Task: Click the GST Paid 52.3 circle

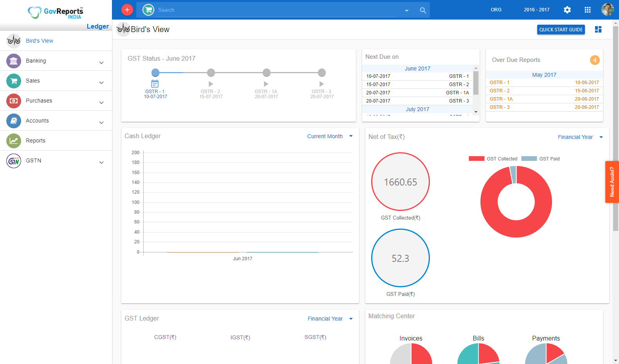Action: pyautogui.click(x=401, y=258)
